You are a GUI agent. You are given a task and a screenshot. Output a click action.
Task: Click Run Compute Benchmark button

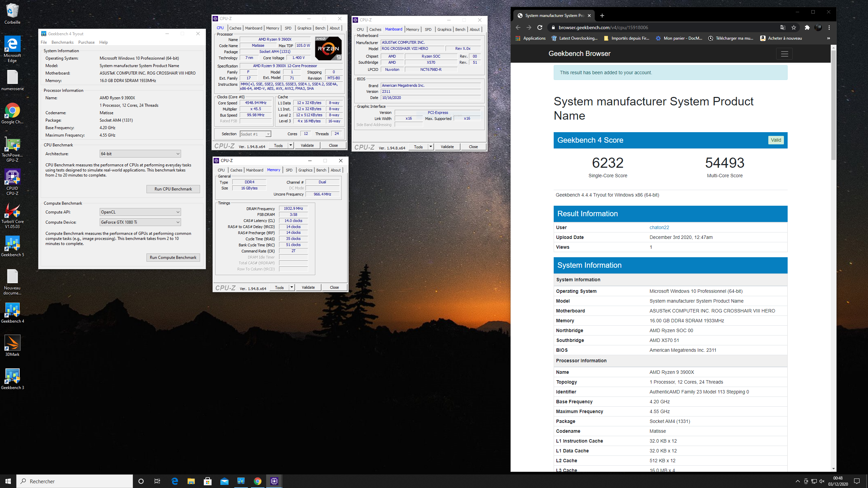pos(173,258)
